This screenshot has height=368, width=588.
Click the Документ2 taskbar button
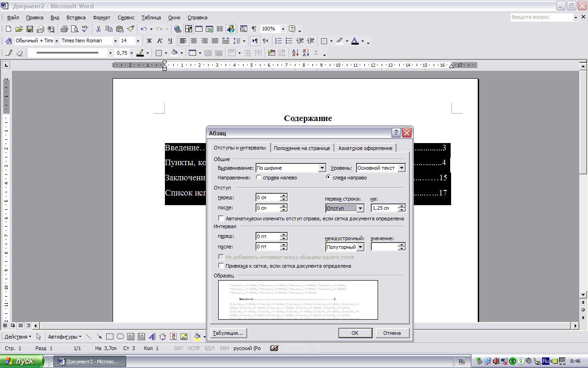click(90, 362)
